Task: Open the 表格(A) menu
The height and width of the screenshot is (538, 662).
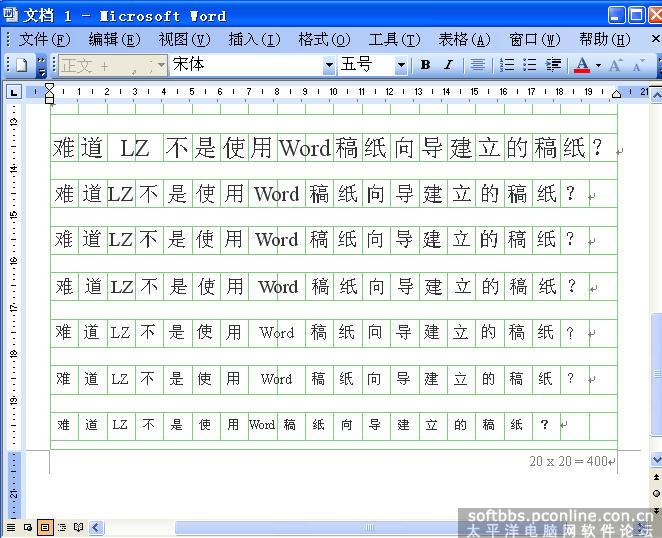Action: pos(464,40)
